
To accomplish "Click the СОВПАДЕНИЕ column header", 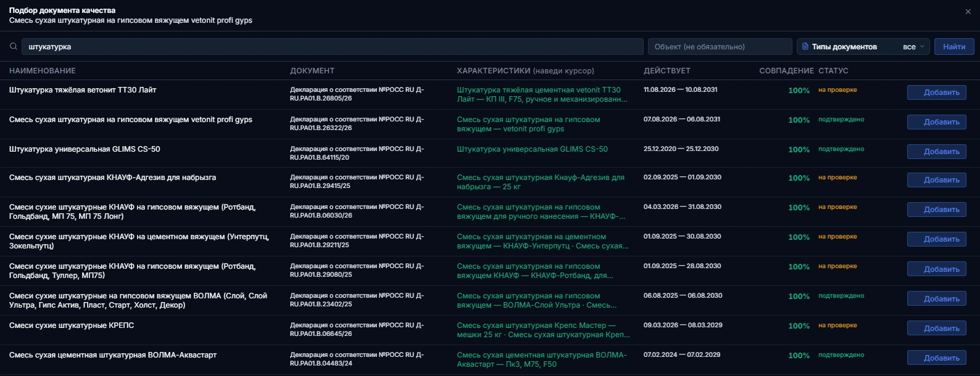I will click(787, 71).
